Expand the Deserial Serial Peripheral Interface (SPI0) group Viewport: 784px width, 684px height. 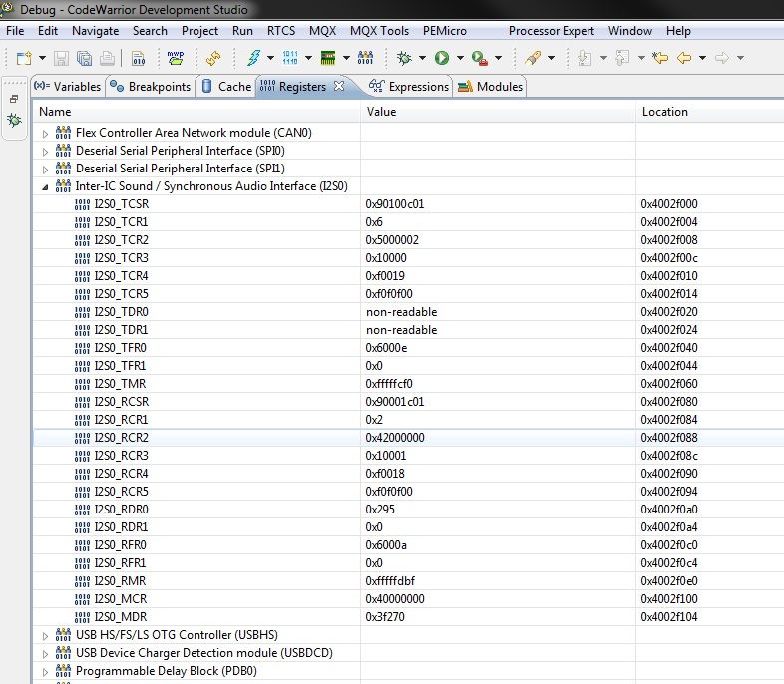click(45, 152)
